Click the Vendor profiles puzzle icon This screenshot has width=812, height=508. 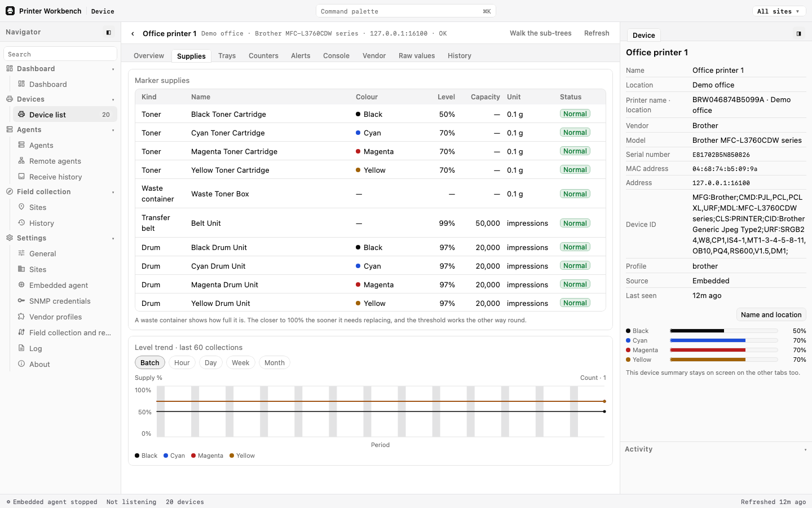tap(21, 317)
